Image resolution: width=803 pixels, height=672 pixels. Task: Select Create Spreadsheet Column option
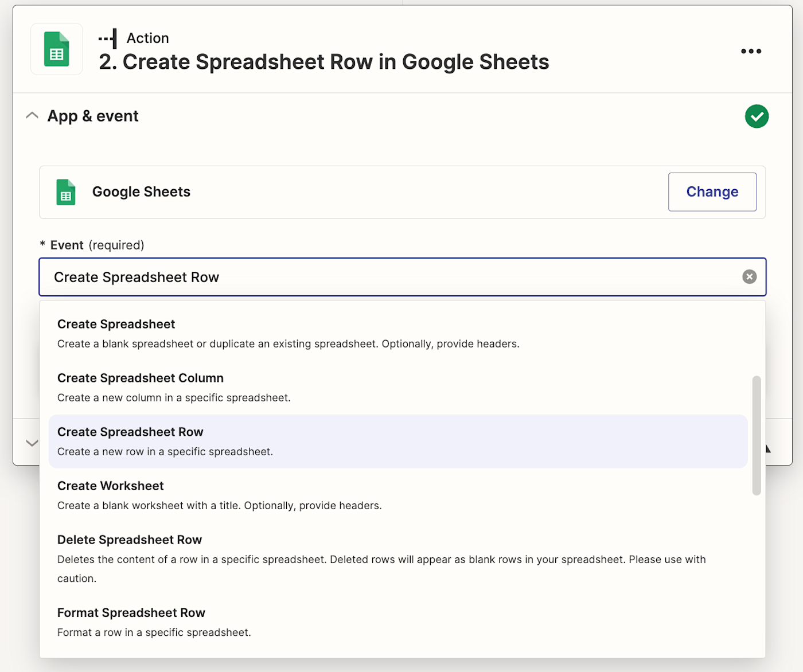click(140, 378)
